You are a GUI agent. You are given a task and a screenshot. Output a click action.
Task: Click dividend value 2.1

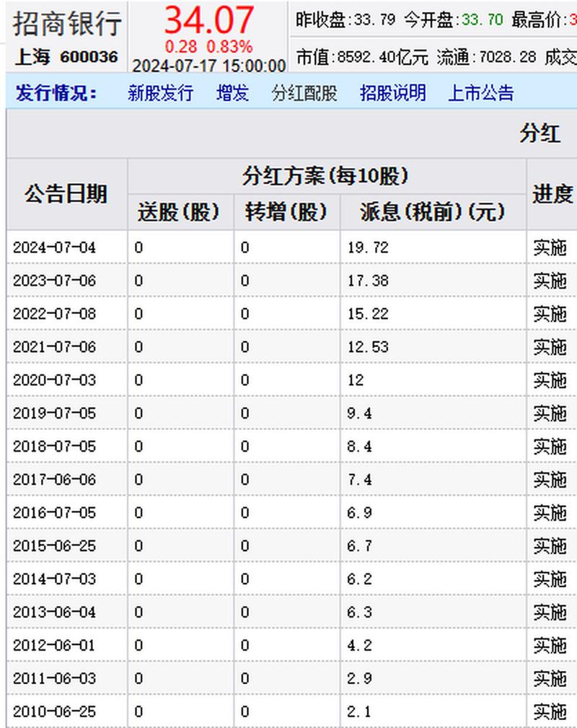359,711
